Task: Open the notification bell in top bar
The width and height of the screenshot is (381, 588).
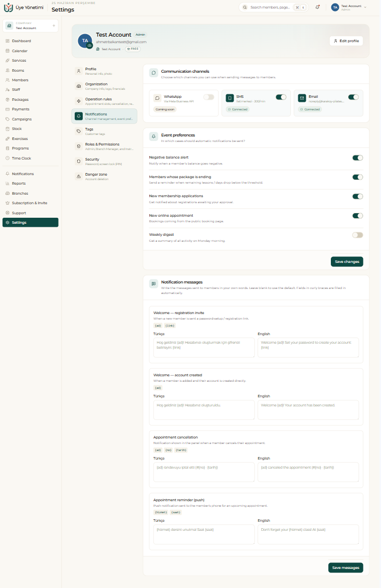Action: coord(317,7)
